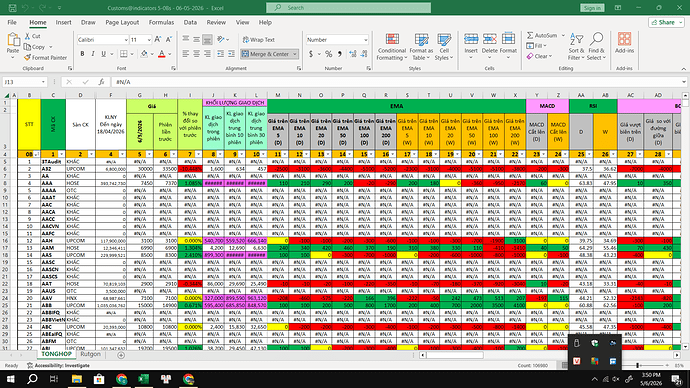
Task: Apply Comma Style format
Action: click(x=339, y=54)
